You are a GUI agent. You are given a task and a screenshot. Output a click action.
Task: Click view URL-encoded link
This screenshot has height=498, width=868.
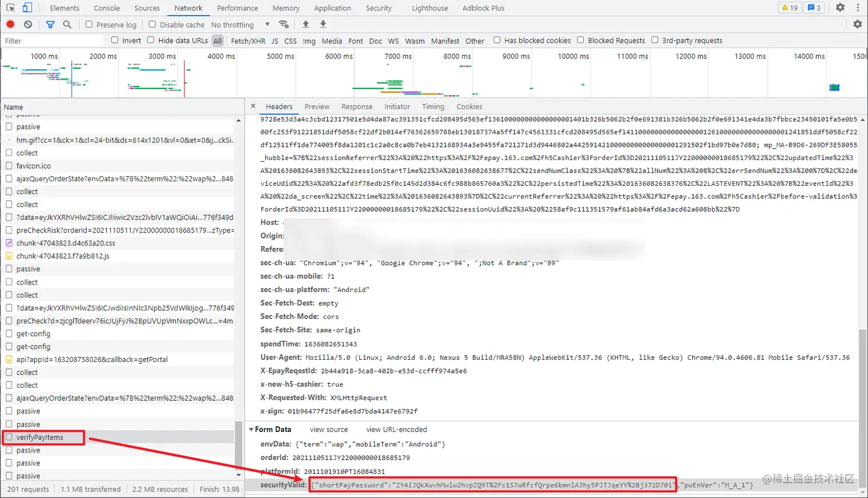click(x=397, y=429)
